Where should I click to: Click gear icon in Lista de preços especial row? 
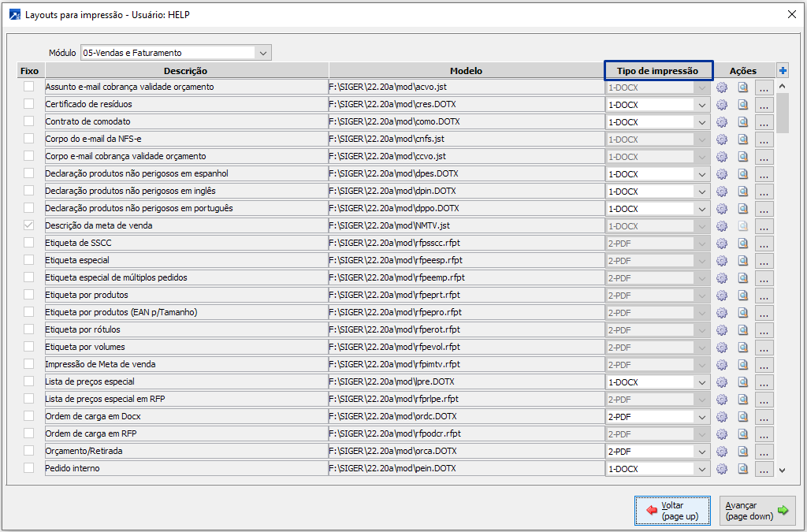click(722, 381)
